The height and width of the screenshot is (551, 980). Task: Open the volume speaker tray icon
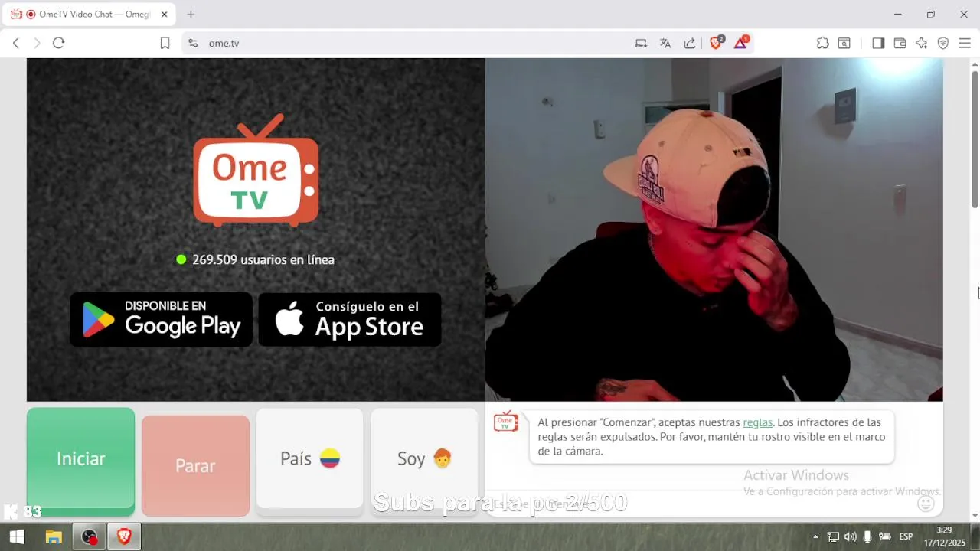click(851, 536)
